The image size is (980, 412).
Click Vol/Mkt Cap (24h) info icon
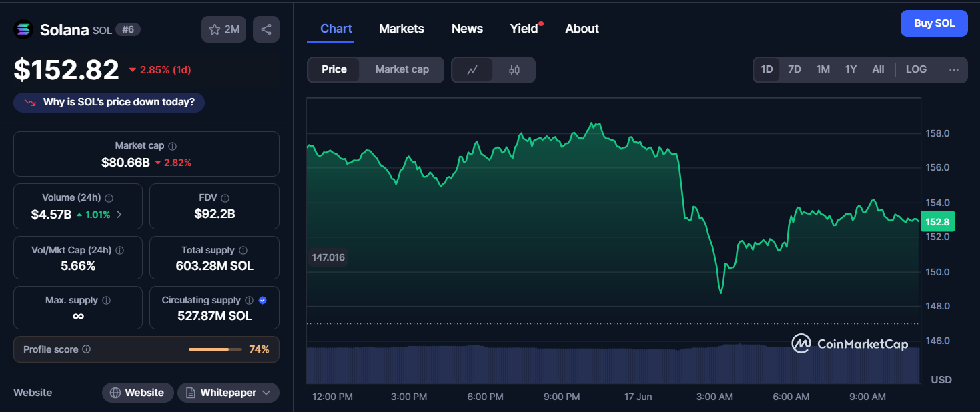point(120,251)
